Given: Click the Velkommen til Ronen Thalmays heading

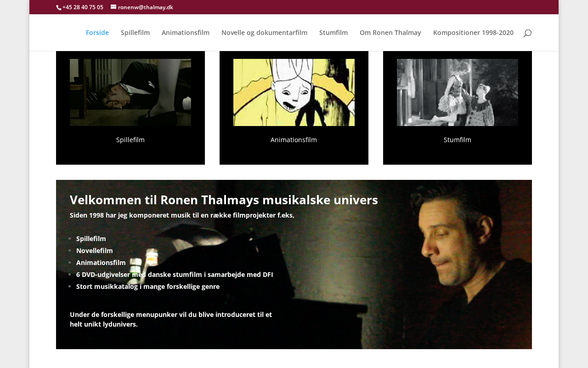Looking at the screenshot, I should (224, 200).
